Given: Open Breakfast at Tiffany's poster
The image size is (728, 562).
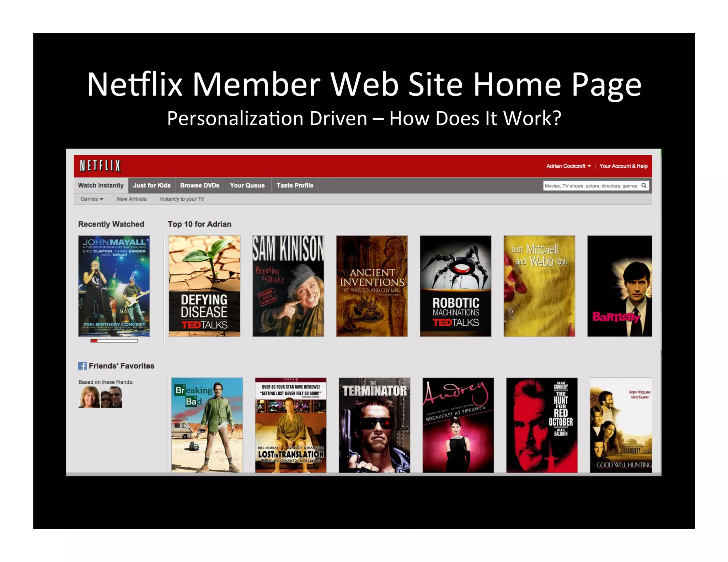Looking at the screenshot, I should tap(458, 425).
